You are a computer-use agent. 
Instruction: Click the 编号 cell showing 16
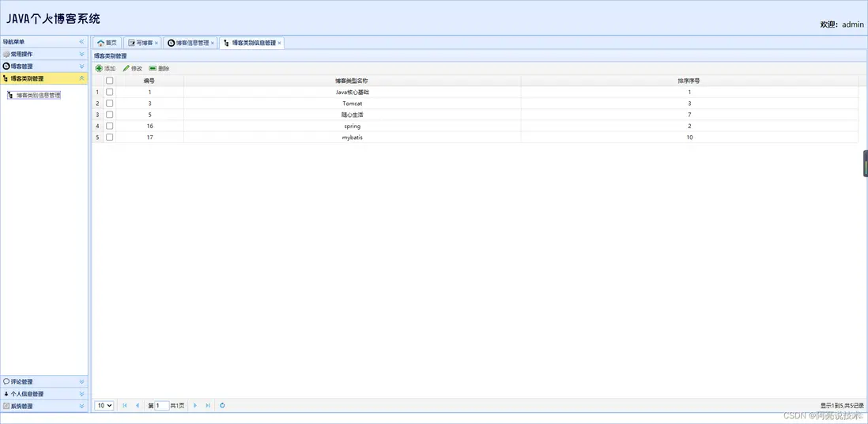point(149,126)
